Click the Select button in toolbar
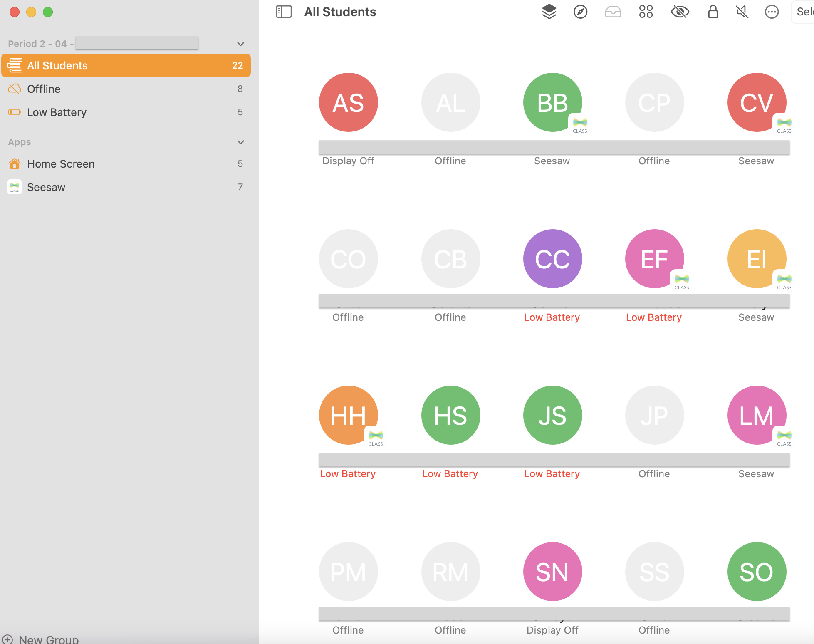This screenshot has width=814, height=644. [x=804, y=12]
